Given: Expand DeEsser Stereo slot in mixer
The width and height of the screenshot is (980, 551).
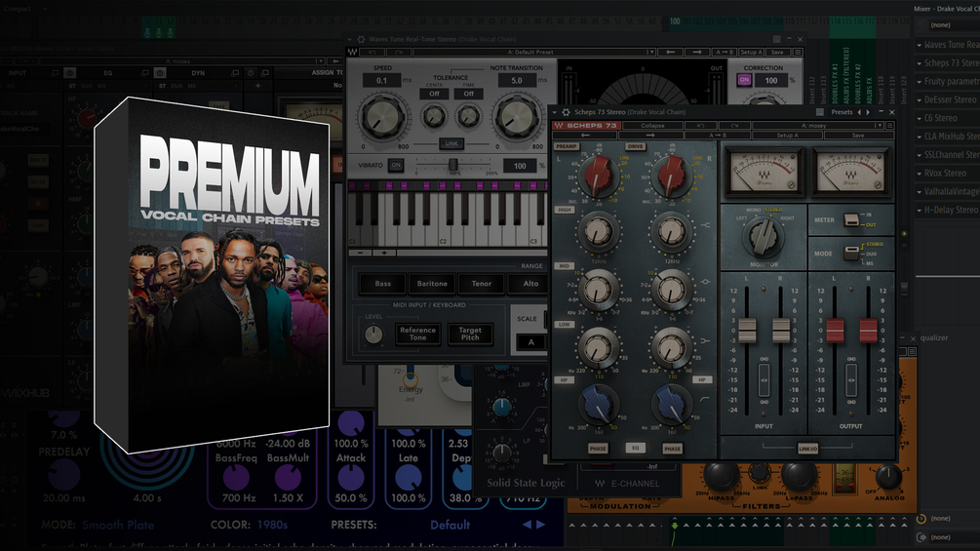Looking at the screenshot, I should [920, 99].
